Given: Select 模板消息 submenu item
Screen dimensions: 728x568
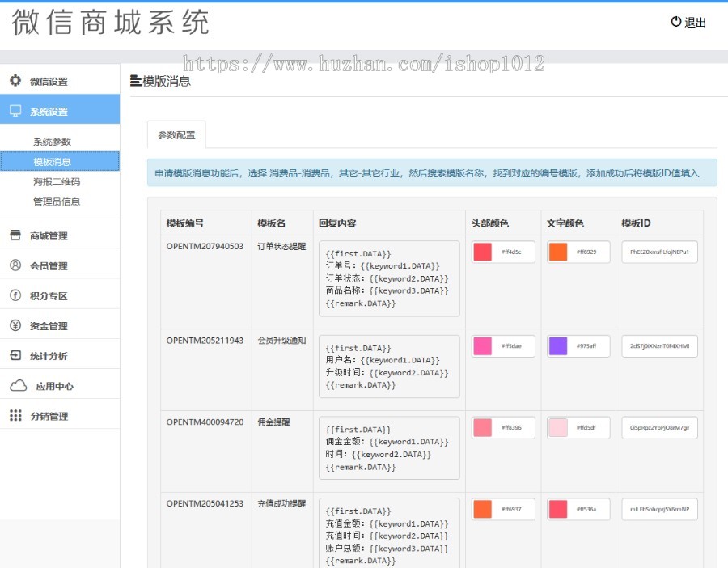Looking at the screenshot, I should click(x=60, y=162).
